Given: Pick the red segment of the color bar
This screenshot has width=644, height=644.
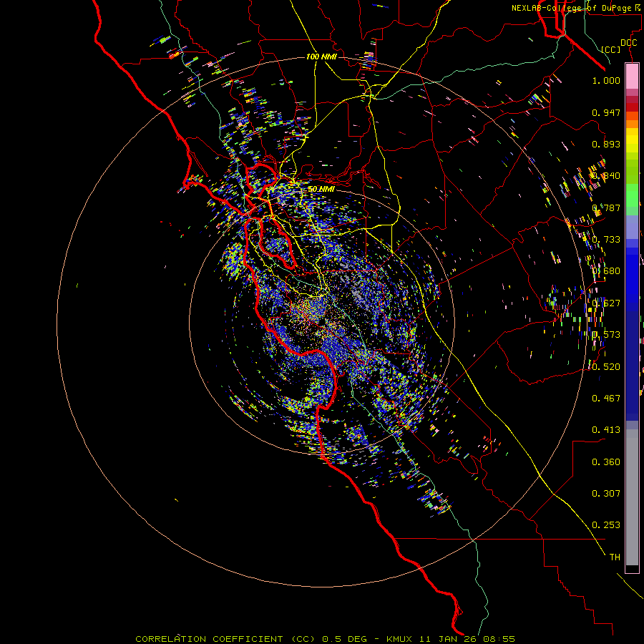Looking at the screenshot, I should pyautogui.click(x=632, y=107).
